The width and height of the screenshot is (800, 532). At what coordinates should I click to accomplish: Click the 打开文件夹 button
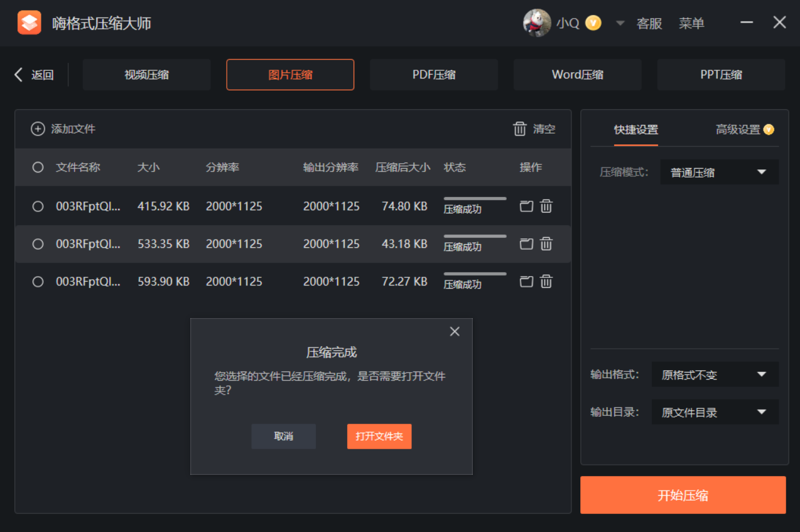[379, 436]
